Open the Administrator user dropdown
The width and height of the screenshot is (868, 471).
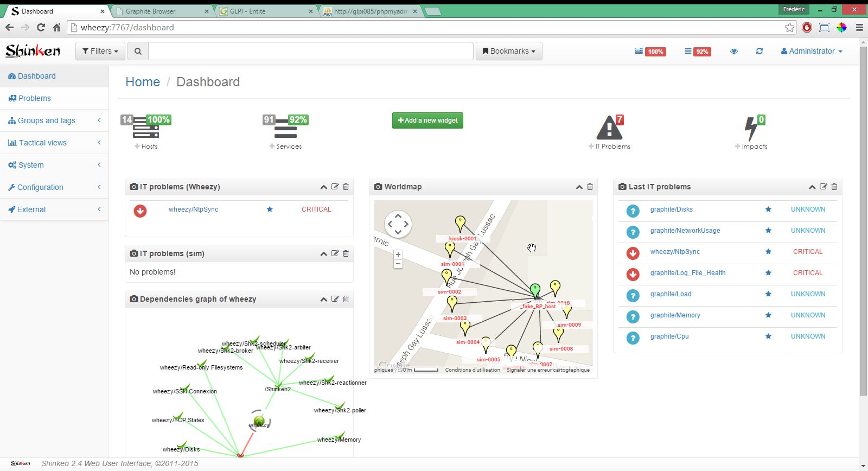click(x=812, y=51)
